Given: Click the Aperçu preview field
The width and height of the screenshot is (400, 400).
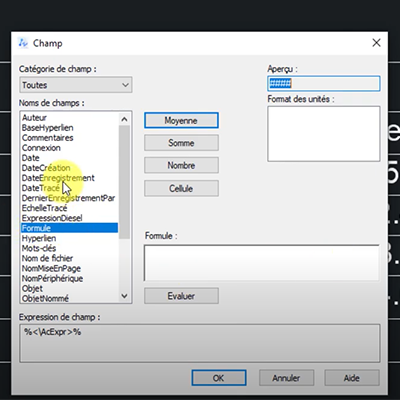Looking at the screenshot, I should point(324,83).
